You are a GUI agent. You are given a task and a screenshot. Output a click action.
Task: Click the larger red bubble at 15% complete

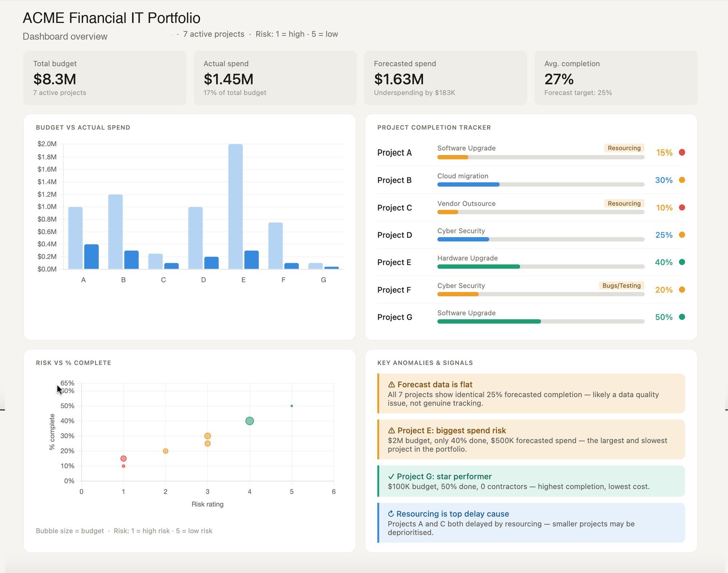[123, 458]
